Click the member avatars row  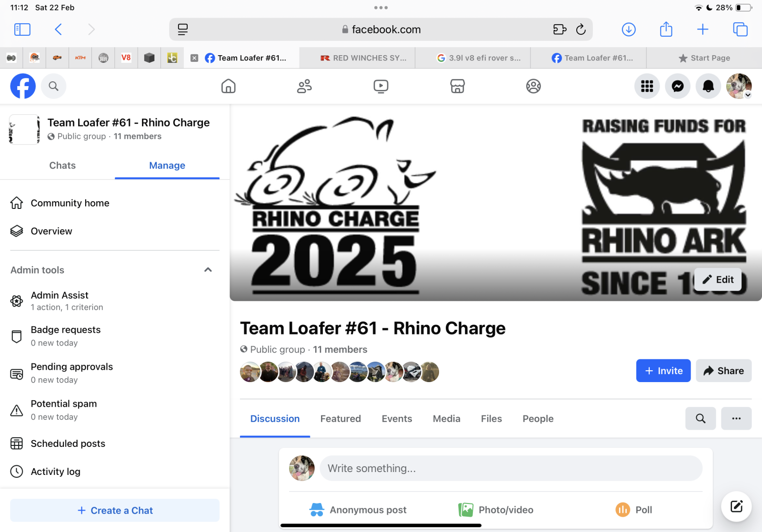[339, 372]
